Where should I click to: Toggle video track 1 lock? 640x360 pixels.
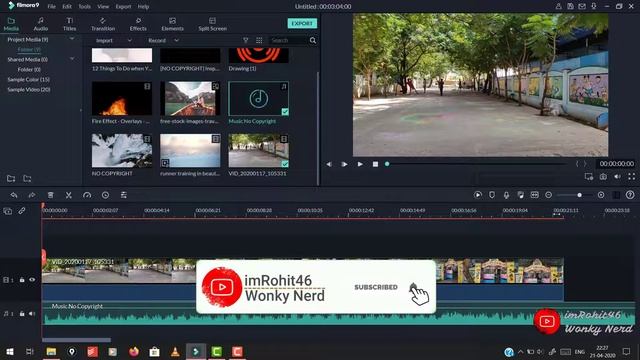pos(22,280)
